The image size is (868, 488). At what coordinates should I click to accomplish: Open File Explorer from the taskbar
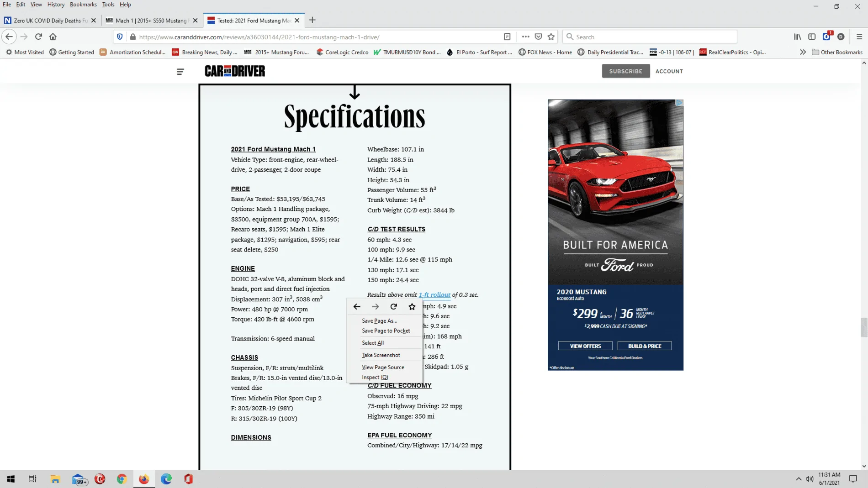click(55, 479)
